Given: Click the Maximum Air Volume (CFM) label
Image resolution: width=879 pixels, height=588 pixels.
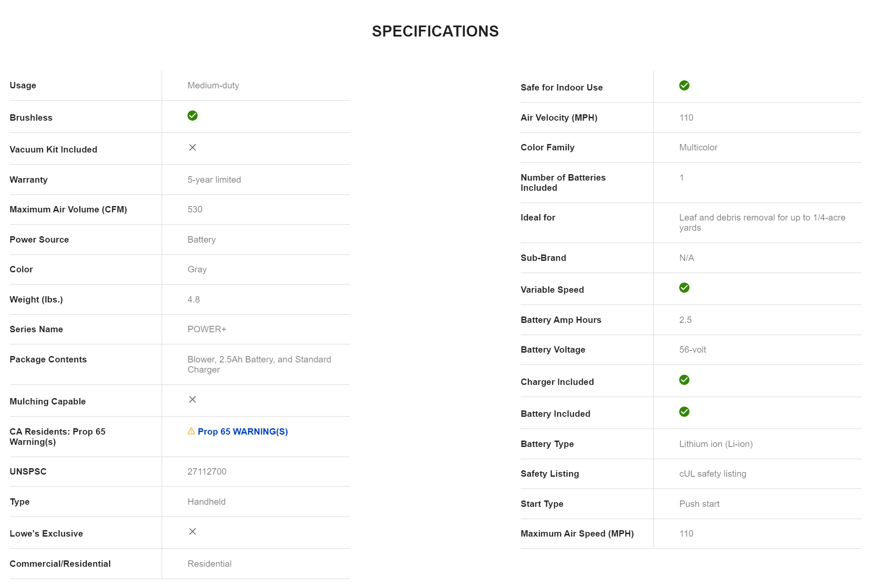Looking at the screenshot, I should 68,209.
